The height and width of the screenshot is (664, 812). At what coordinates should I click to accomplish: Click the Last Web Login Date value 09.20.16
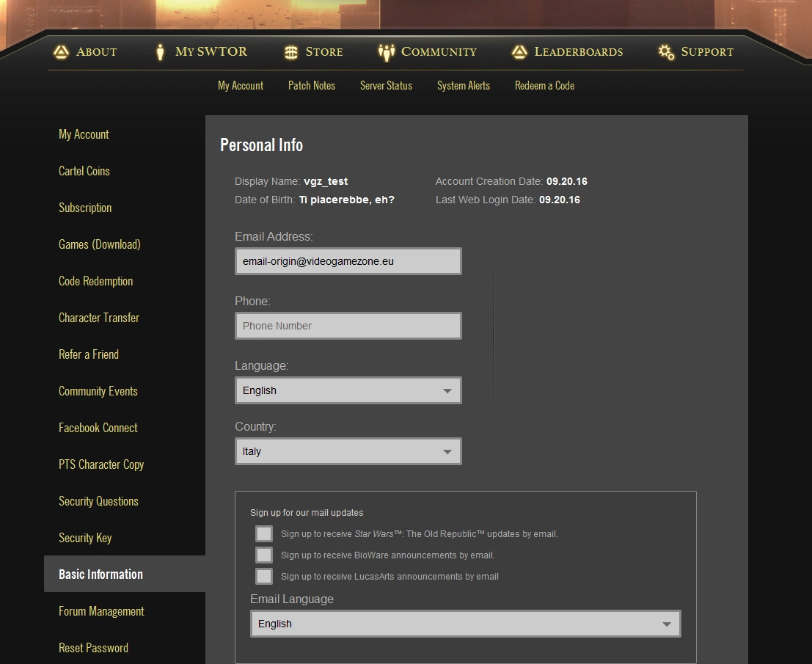[x=559, y=200]
